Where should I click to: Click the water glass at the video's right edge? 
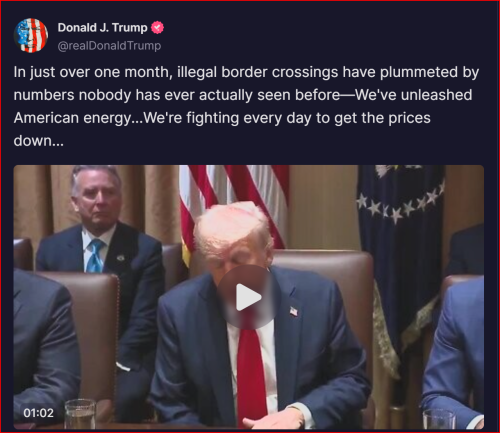pos(439,419)
